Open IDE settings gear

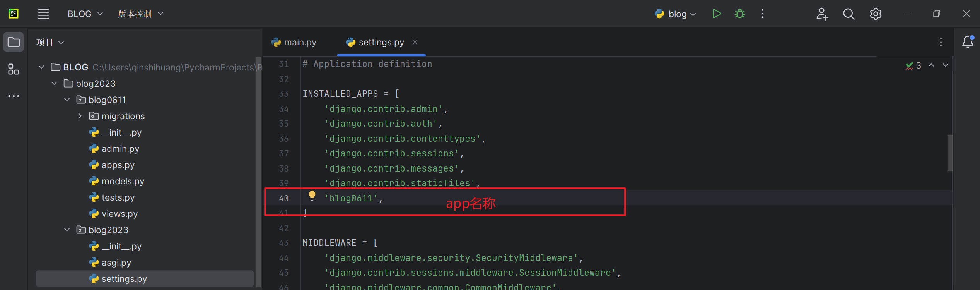click(876, 14)
